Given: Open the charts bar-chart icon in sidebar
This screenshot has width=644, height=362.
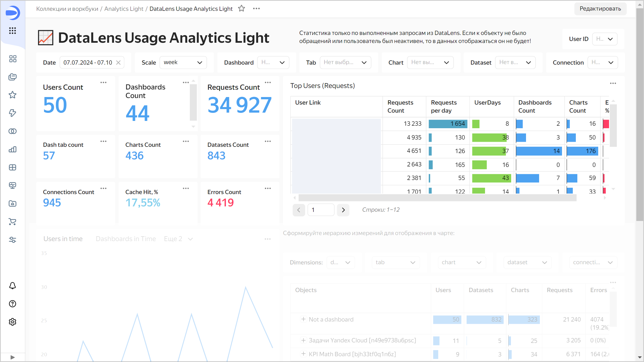Looking at the screenshot, I should tap(12, 149).
